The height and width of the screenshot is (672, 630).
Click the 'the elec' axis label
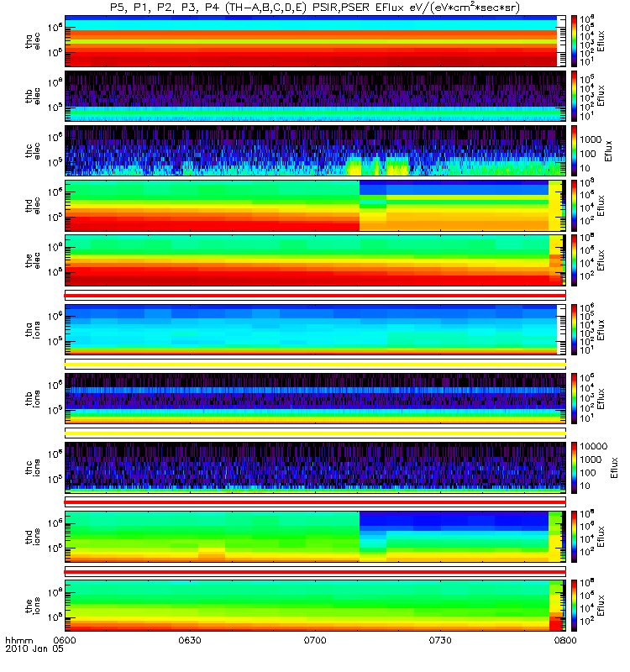click(33, 260)
